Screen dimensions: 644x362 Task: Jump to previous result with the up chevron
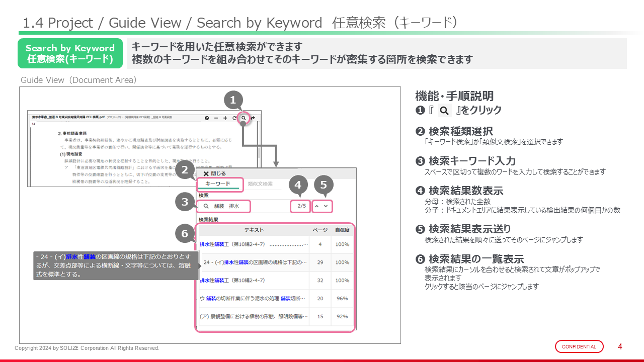(317, 206)
